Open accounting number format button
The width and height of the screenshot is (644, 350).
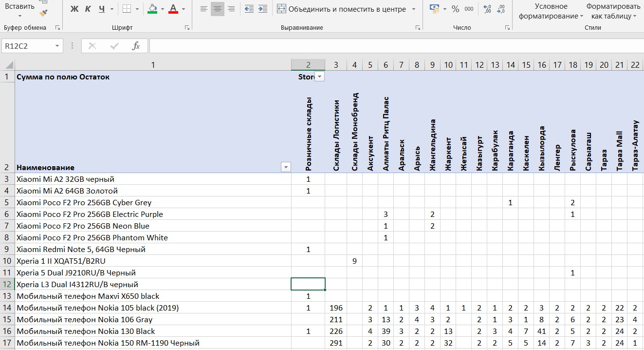434,9
